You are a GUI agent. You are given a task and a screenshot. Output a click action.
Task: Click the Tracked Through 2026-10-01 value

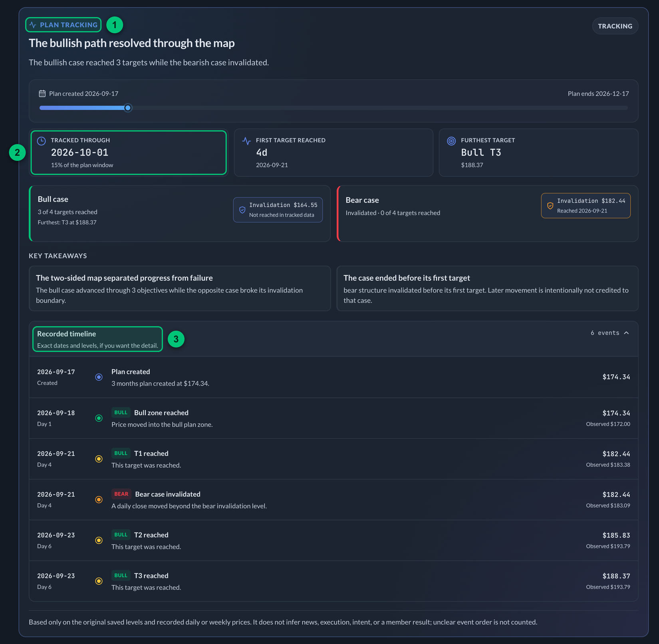pyautogui.click(x=79, y=153)
